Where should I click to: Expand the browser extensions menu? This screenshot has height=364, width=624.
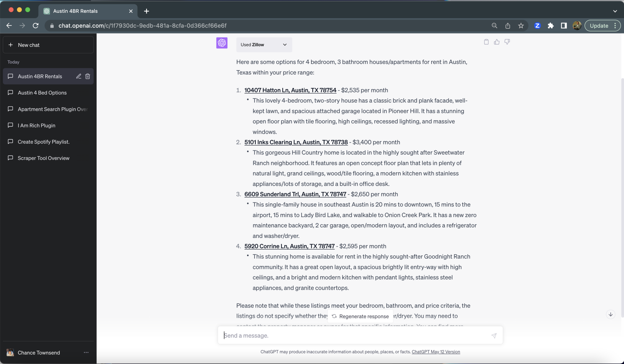click(551, 26)
